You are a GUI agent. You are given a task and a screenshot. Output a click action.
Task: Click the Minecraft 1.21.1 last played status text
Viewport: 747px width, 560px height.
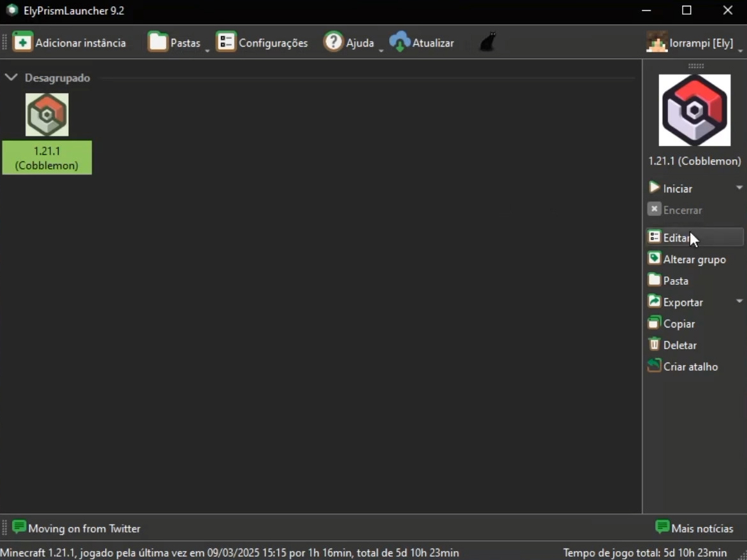click(x=230, y=553)
